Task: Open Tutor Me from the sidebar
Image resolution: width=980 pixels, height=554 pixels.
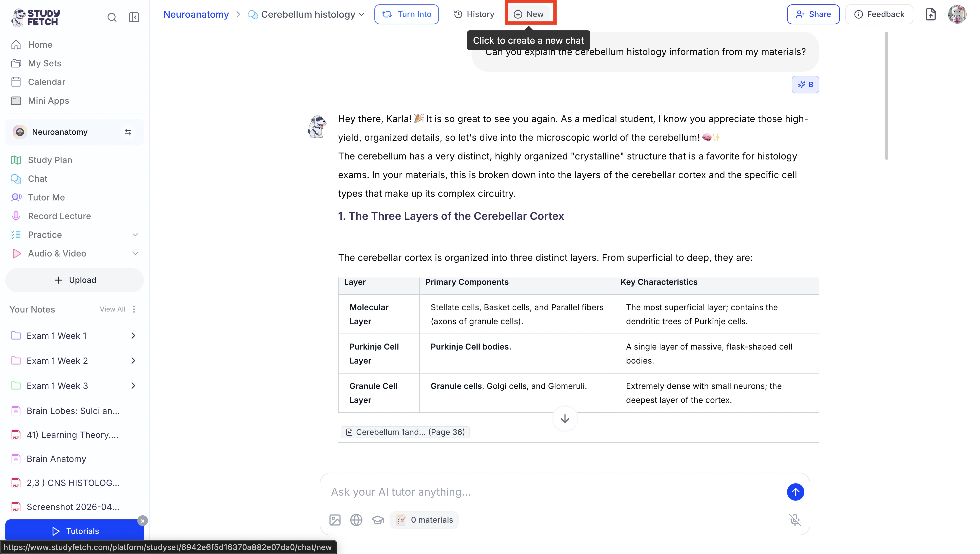Action: tap(46, 197)
